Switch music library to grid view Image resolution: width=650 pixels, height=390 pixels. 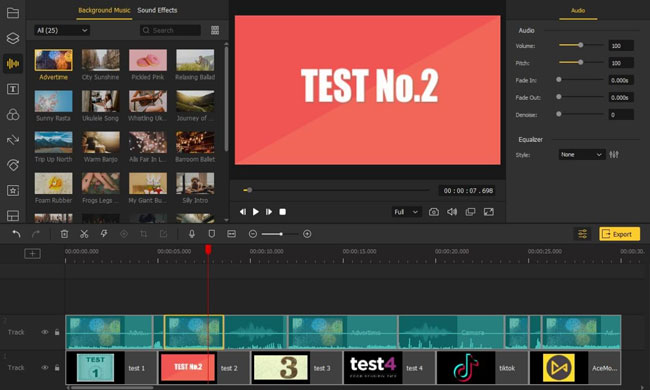(215, 30)
